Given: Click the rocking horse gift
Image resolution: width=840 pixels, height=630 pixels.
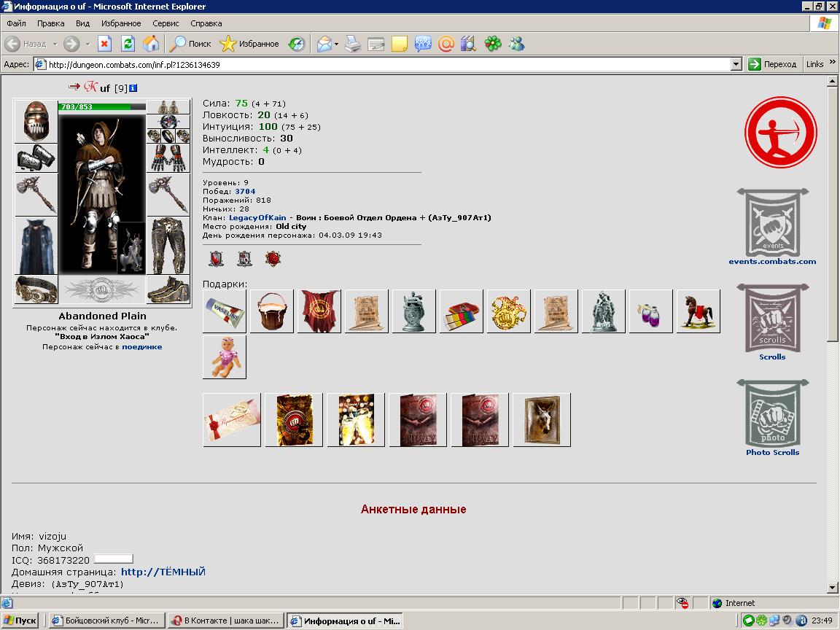Looking at the screenshot, I should (699, 311).
